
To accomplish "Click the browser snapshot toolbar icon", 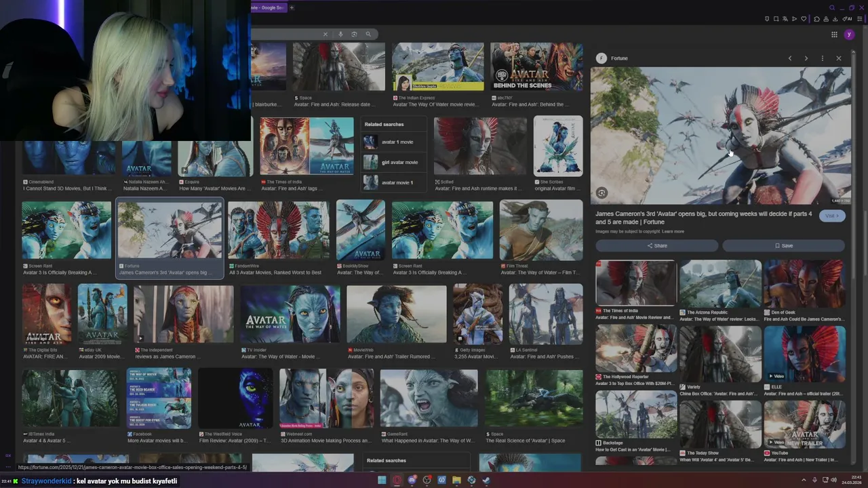I will [x=776, y=18].
